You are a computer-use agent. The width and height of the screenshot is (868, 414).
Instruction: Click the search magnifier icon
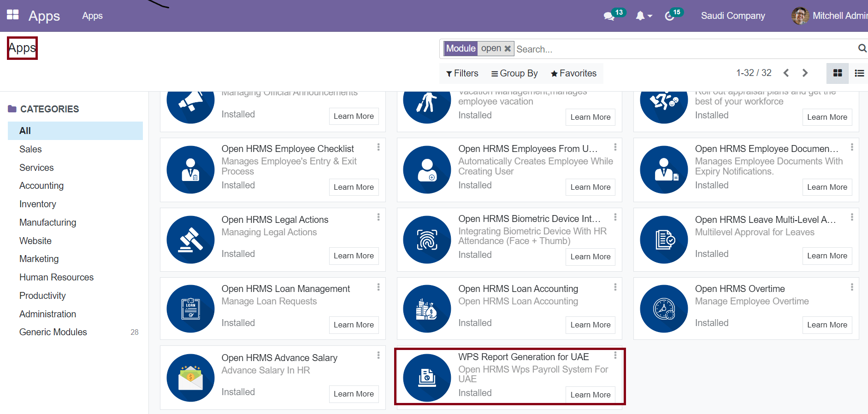point(862,48)
